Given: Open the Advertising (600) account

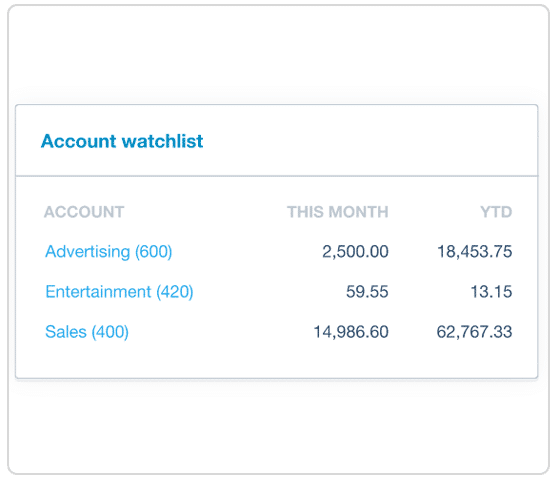Looking at the screenshot, I should point(109,252).
